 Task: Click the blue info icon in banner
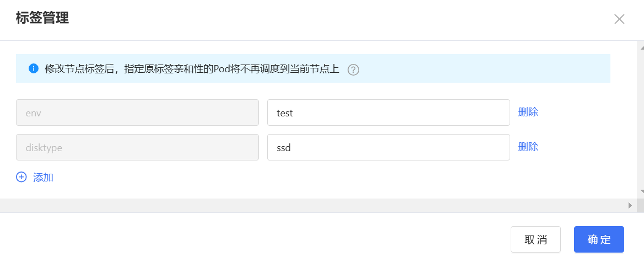click(x=34, y=68)
